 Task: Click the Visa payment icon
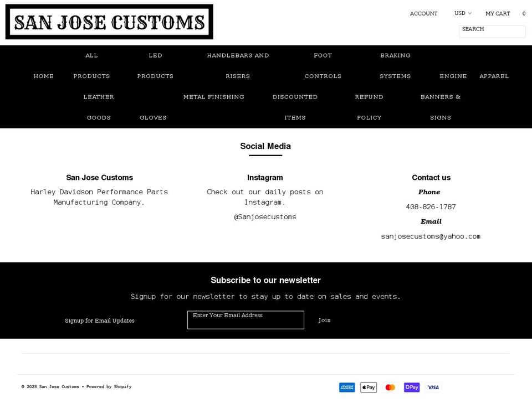tap(433, 387)
